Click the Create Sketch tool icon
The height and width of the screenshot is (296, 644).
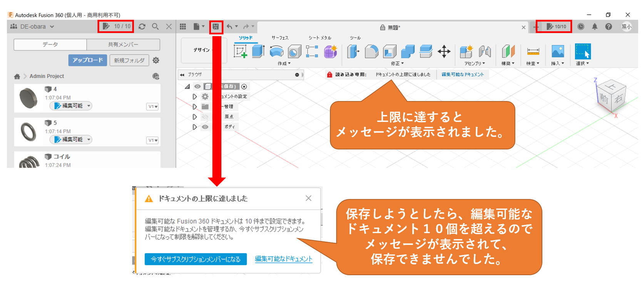[240, 51]
